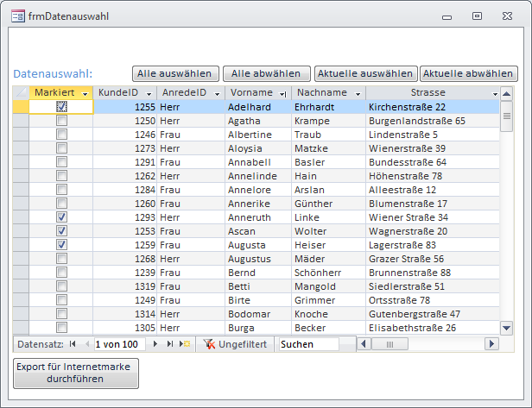
Task: Click the frmDatenauswahl form icon in title bar
Action: 19,16
